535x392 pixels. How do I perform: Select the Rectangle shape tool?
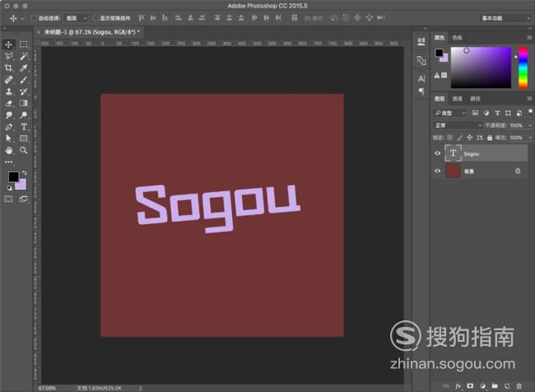tap(24, 138)
